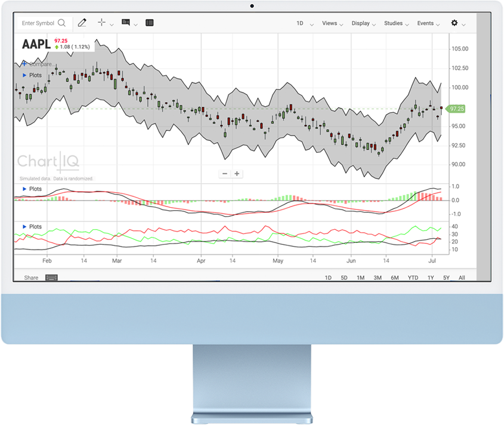The image size is (504, 425).
Task: Zoom in with the plus button
Action: (x=237, y=173)
